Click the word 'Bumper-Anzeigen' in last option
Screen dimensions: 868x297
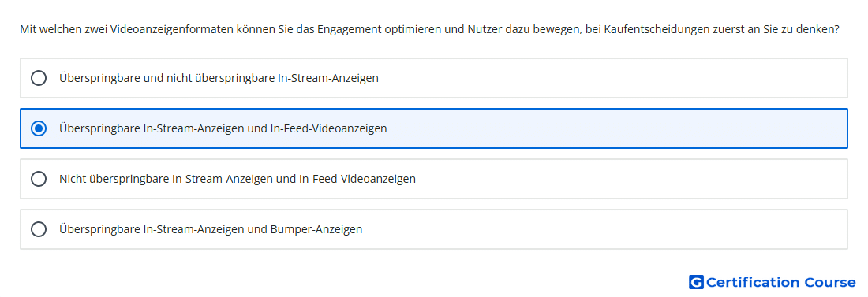(x=316, y=229)
